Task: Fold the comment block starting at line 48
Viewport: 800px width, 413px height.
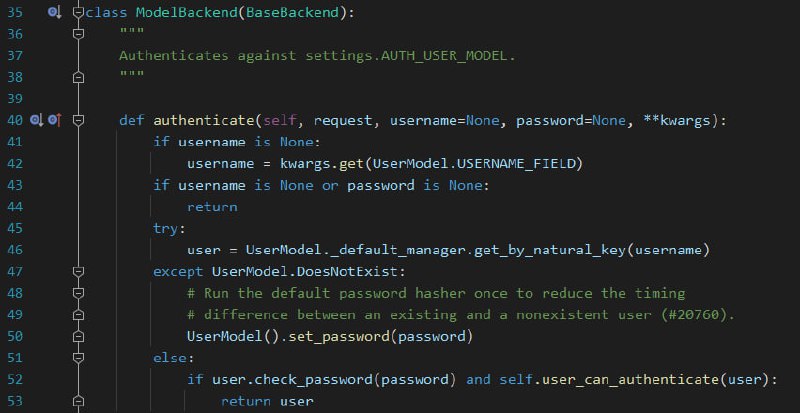Action: point(78,293)
